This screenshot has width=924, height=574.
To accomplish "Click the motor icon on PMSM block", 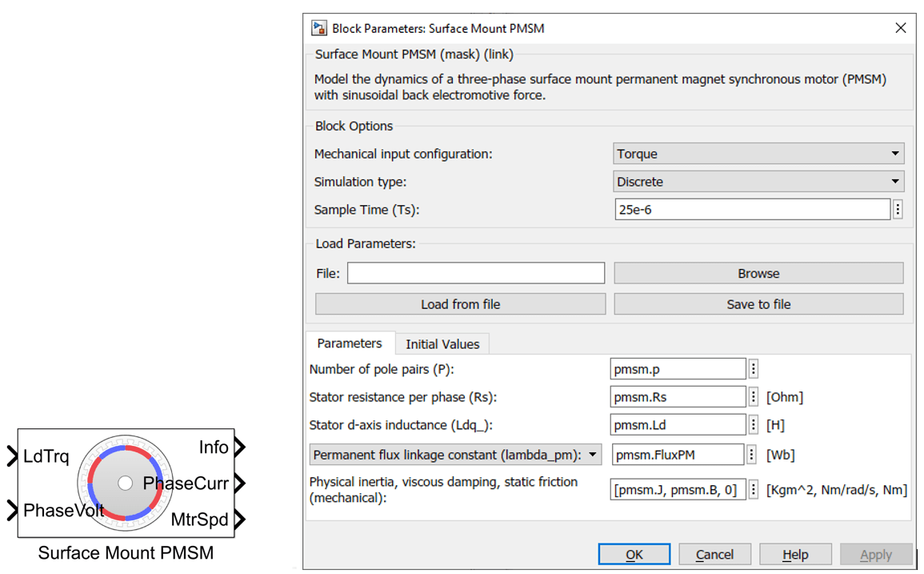I will [x=125, y=483].
